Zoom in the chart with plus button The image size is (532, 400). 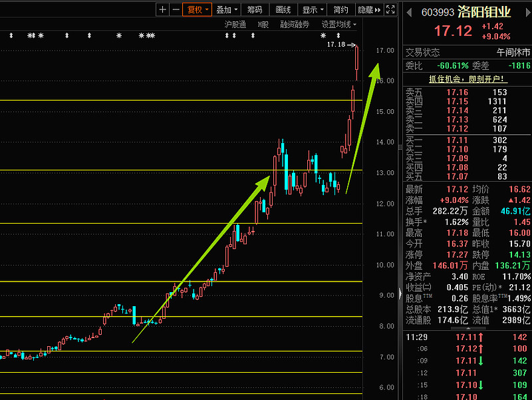[x=162, y=9]
